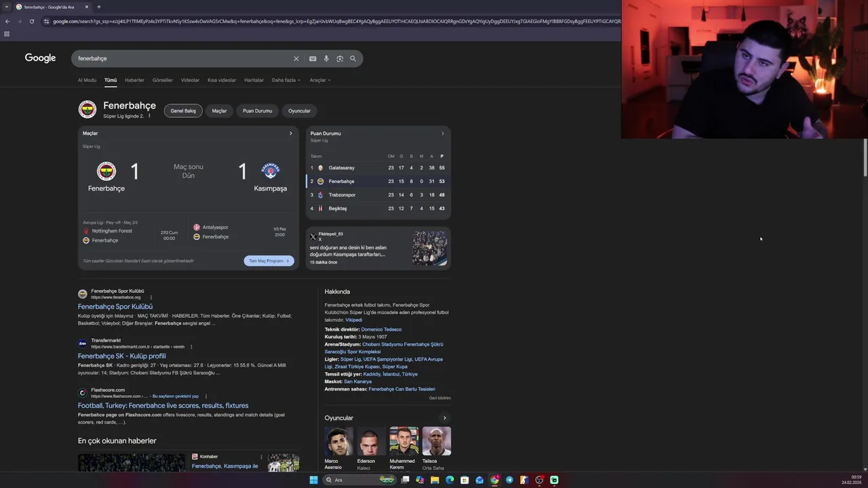Open the Videolar tab
Screen dimensions: 868x488
[190, 80]
